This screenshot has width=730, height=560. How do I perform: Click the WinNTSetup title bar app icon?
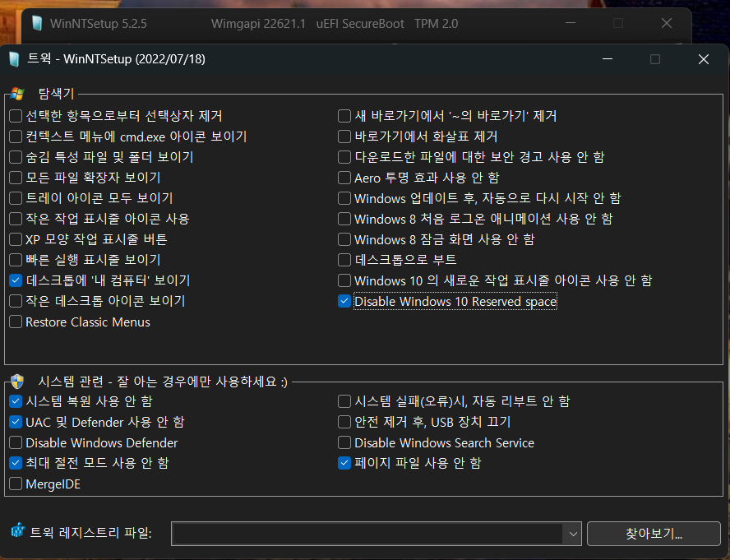(37, 23)
